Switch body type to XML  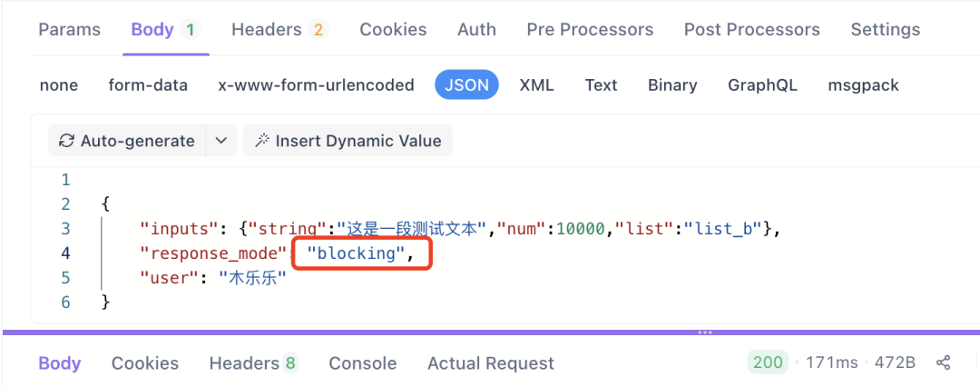tap(536, 85)
